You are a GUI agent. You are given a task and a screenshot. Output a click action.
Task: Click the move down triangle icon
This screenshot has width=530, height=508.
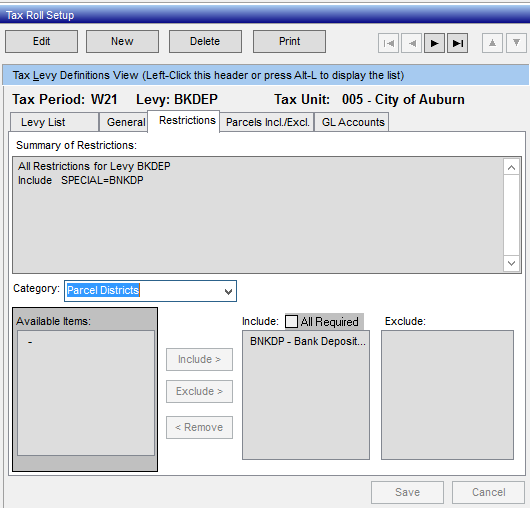(516, 43)
